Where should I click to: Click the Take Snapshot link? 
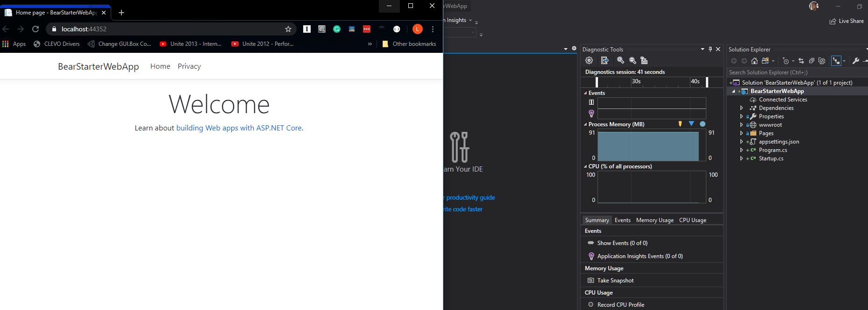(615, 281)
